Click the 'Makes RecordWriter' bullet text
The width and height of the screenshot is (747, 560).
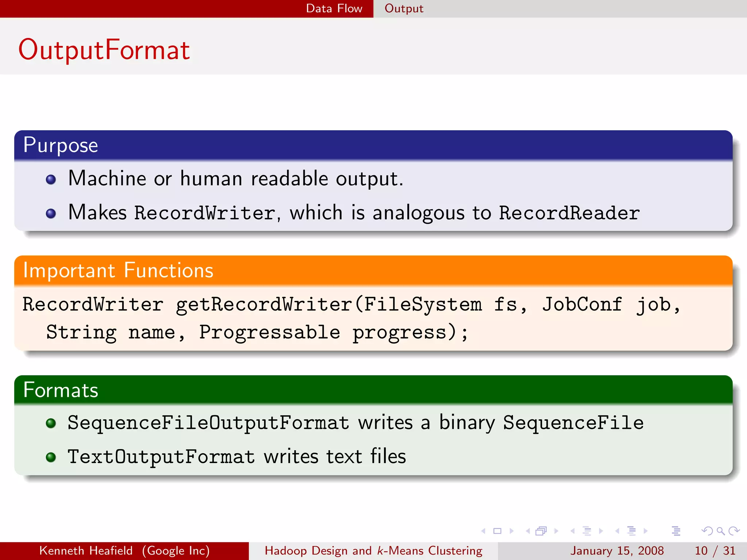tap(354, 213)
